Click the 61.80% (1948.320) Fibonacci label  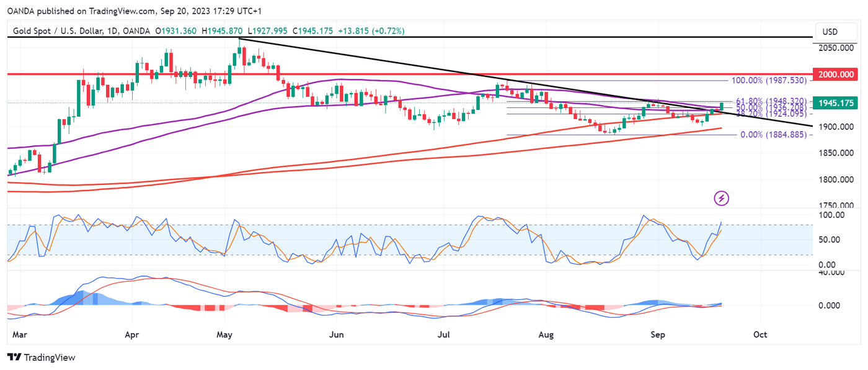771,101
